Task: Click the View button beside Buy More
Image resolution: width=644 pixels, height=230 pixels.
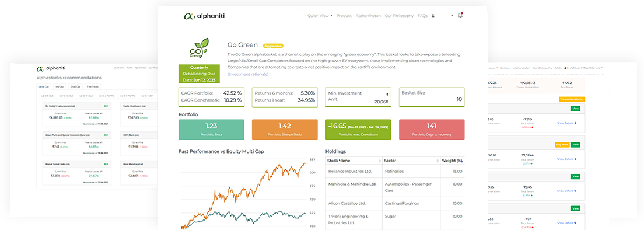Action: click(575, 145)
